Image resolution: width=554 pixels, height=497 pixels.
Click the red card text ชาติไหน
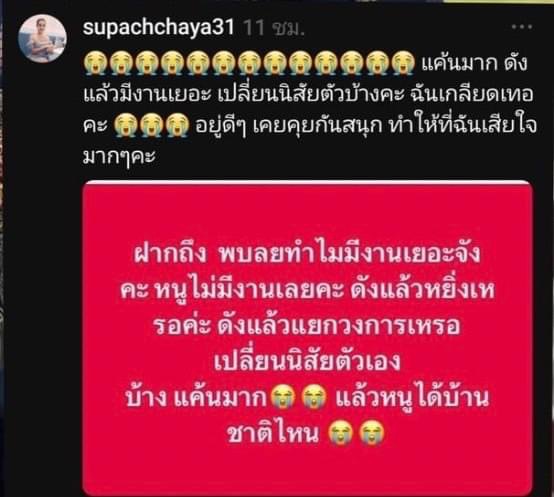click(273, 434)
